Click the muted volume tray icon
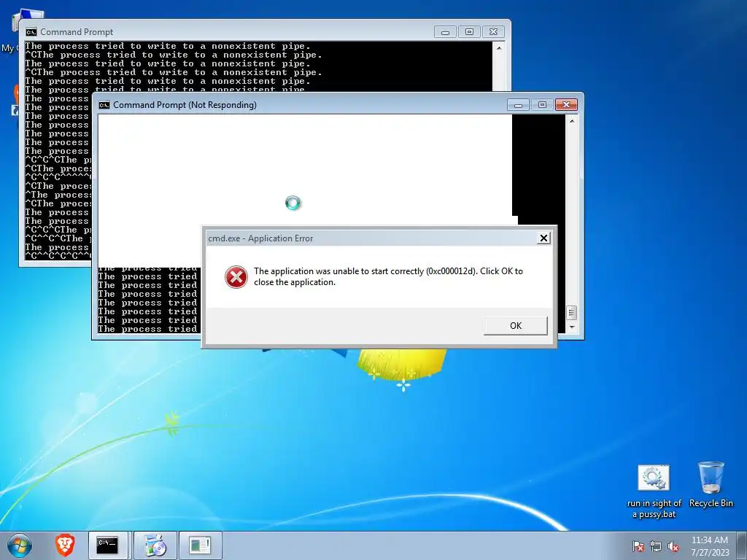This screenshot has height=560, width=747. tap(673, 546)
